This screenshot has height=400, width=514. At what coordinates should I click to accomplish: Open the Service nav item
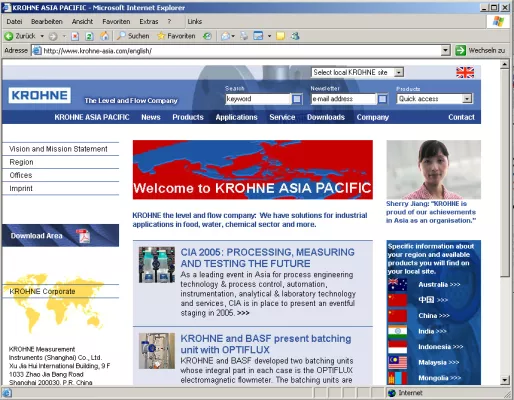click(x=282, y=117)
